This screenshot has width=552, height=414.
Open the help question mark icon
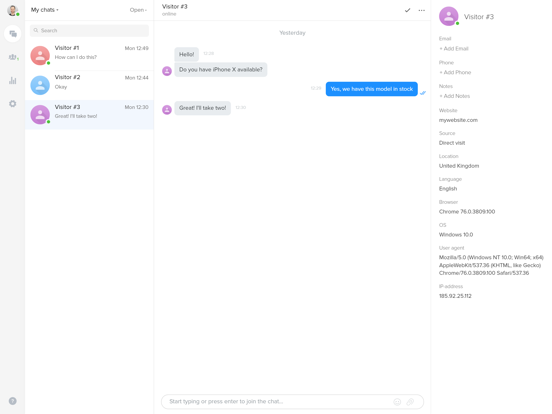pyautogui.click(x=13, y=401)
